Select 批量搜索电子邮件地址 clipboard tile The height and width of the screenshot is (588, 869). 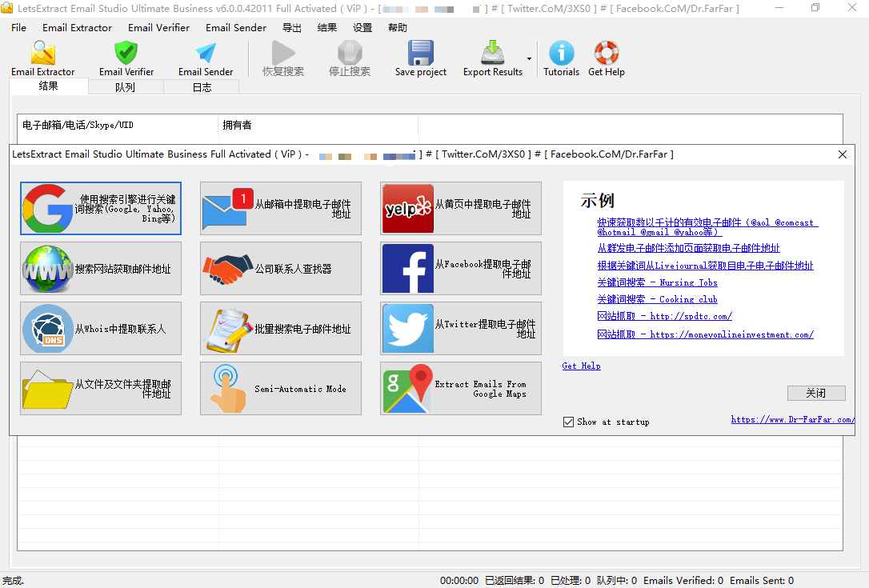pos(281,328)
